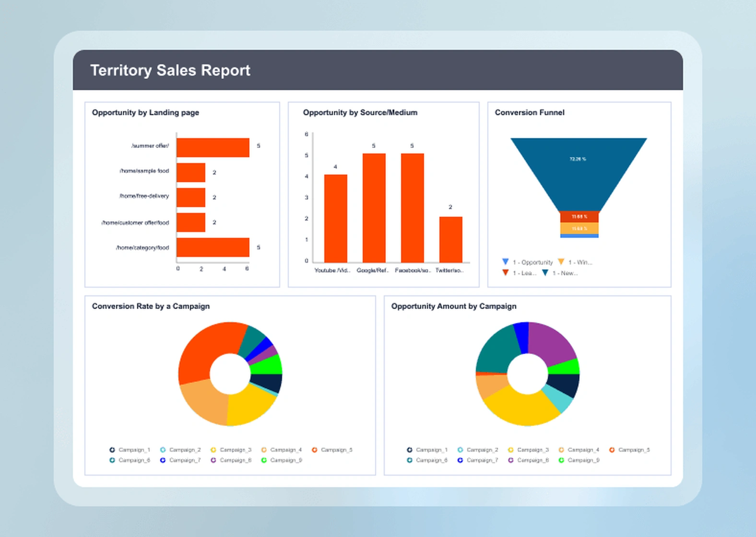Image resolution: width=756 pixels, height=537 pixels.
Task: Click the '1 - New...' funnel legend triangle
Action: pyautogui.click(x=545, y=272)
